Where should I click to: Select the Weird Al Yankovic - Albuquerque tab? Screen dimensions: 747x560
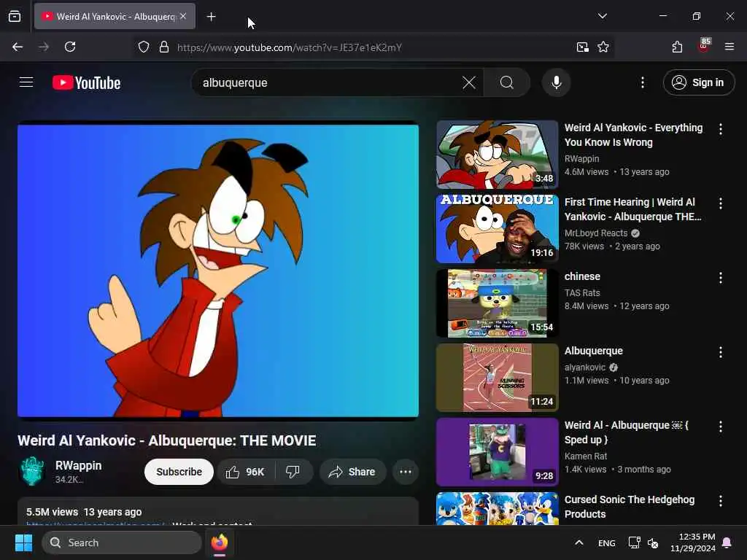point(115,17)
